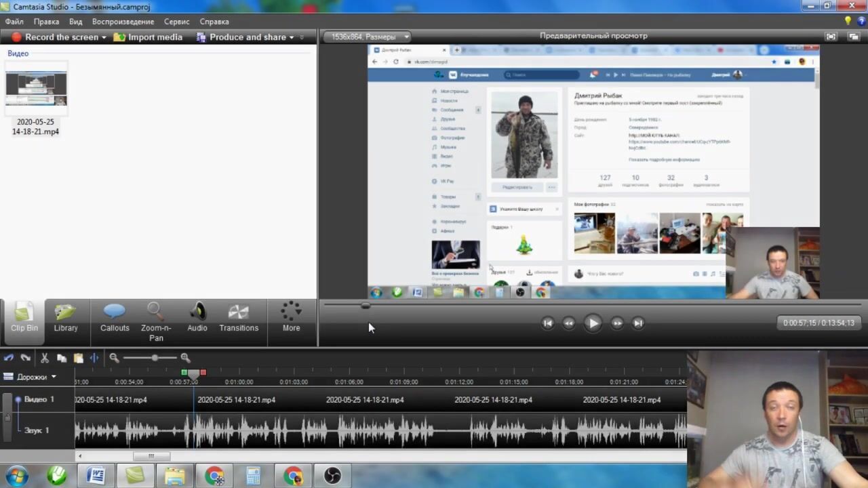Click the 0:01:00;00 mark on timeline ruler
This screenshot has width=868, height=488.
tap(239, 382)
